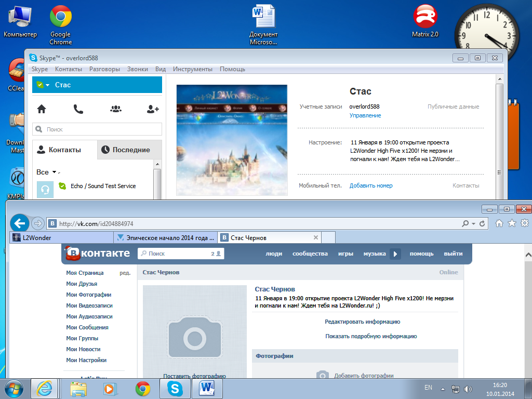532x399 pixels.
Task: Open Мои Аудиозаписи in VK sidebar
Action: point(89,316)
